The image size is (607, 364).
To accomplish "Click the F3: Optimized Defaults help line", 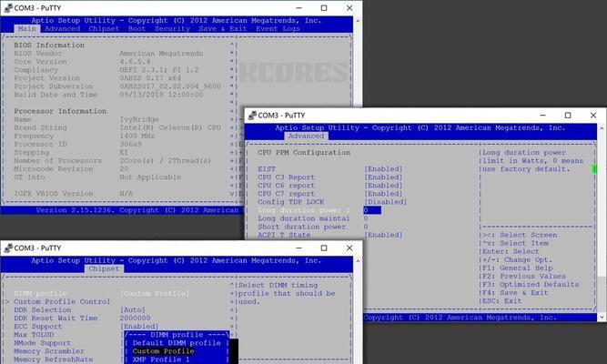I will pos(531,284).
